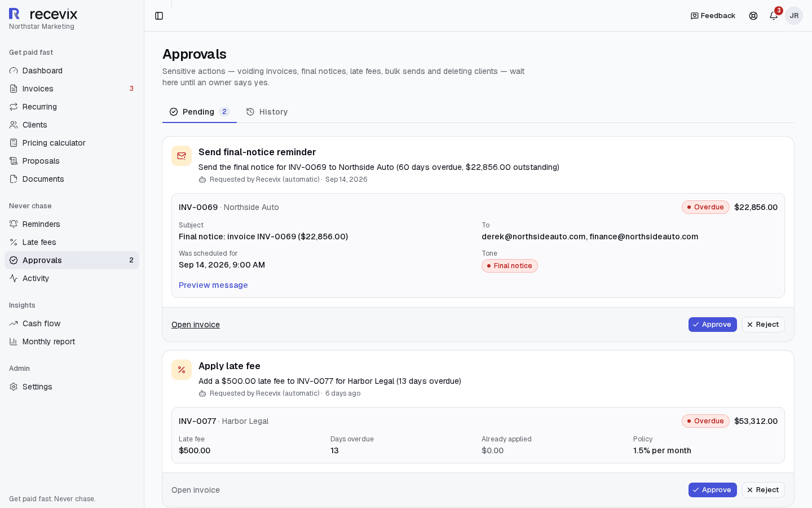Reject the Harbor Legal late fee
The height and width of the screenshot is (508, 812).
763,490
